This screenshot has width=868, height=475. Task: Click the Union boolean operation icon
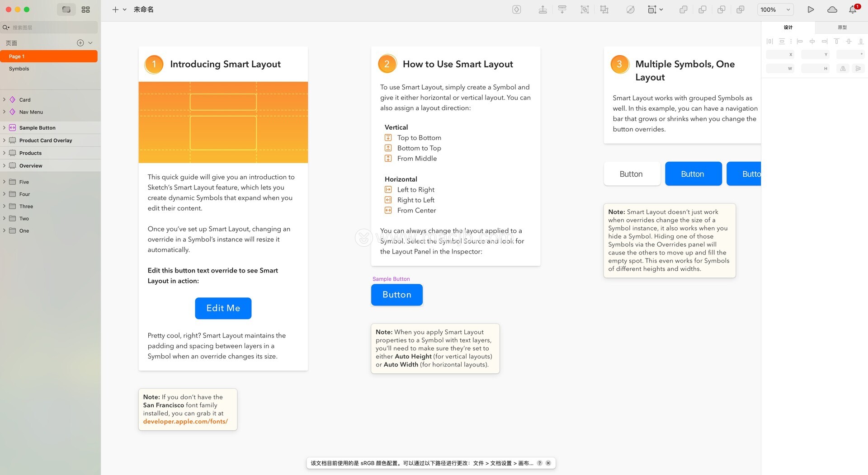click(683, 9)
